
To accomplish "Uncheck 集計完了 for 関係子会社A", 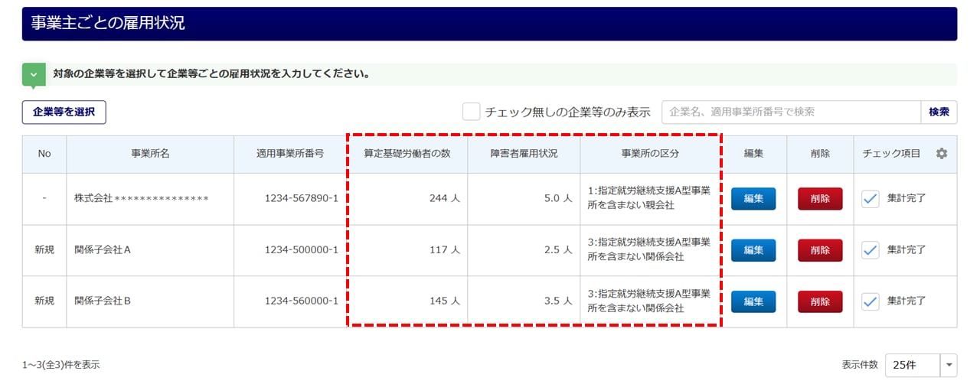I will (871, 250).
